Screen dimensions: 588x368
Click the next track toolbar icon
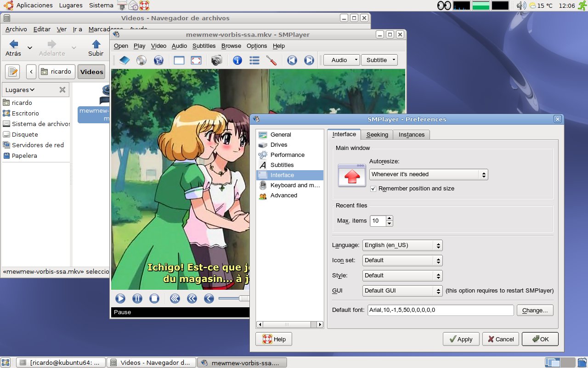(309, 60)
